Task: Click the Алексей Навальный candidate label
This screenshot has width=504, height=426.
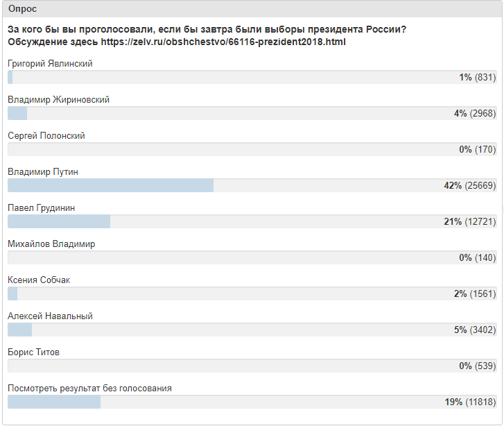Action: tap(50, 316)
